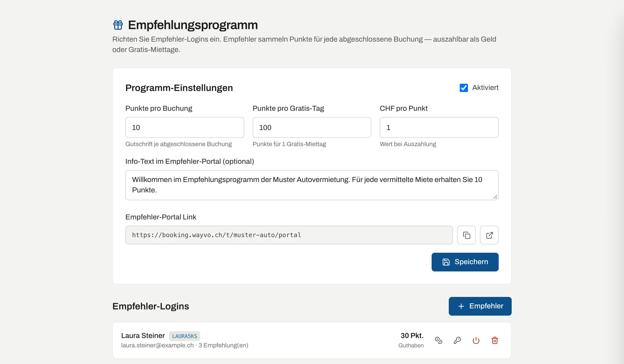Click the key icon for Laura Steiner
Viewport: 624px width, 364px height.
(457, 340)
